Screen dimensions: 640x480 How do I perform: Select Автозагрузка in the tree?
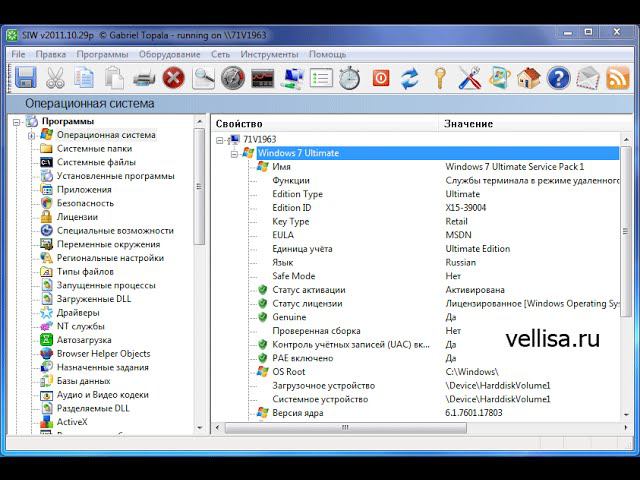(84, 340)
